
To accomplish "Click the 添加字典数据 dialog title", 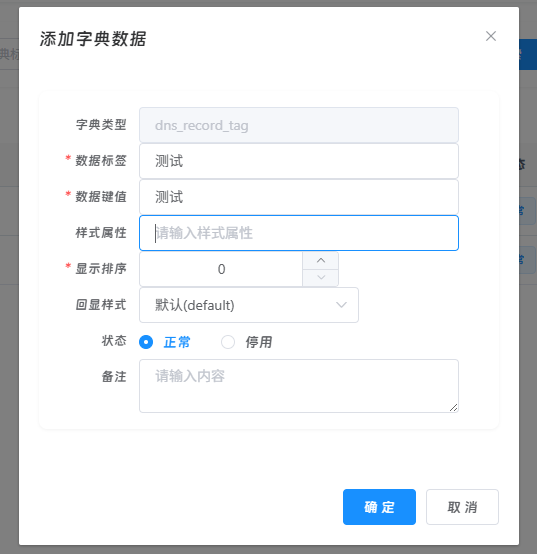I will 93,39.
